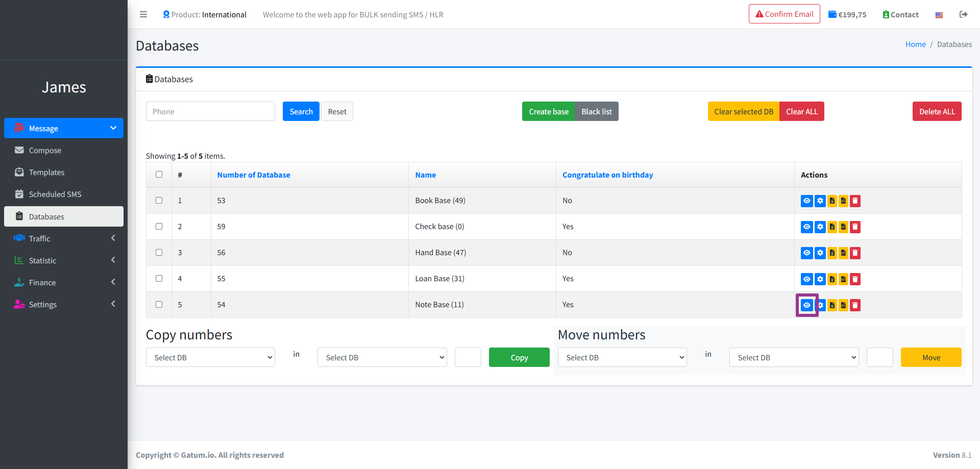The height and width of the screenshot is (469, 980).
Task: Open settings gear for Check base row
Action: click(820, 227)
